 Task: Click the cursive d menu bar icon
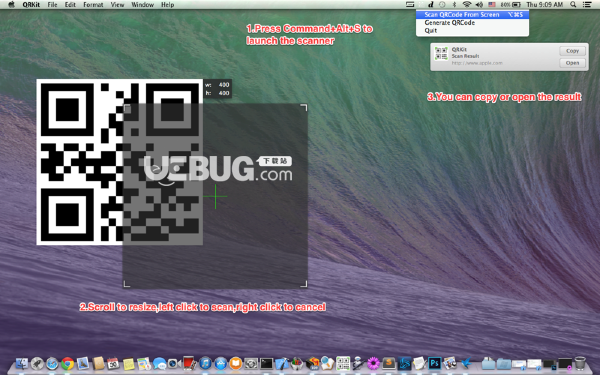tap(431, 5)
